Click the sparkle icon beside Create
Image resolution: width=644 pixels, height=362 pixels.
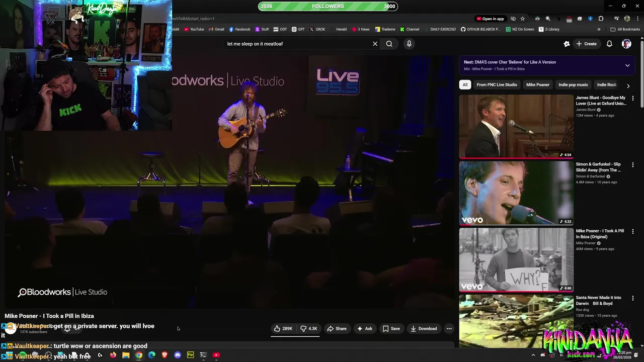coord(567,44)
